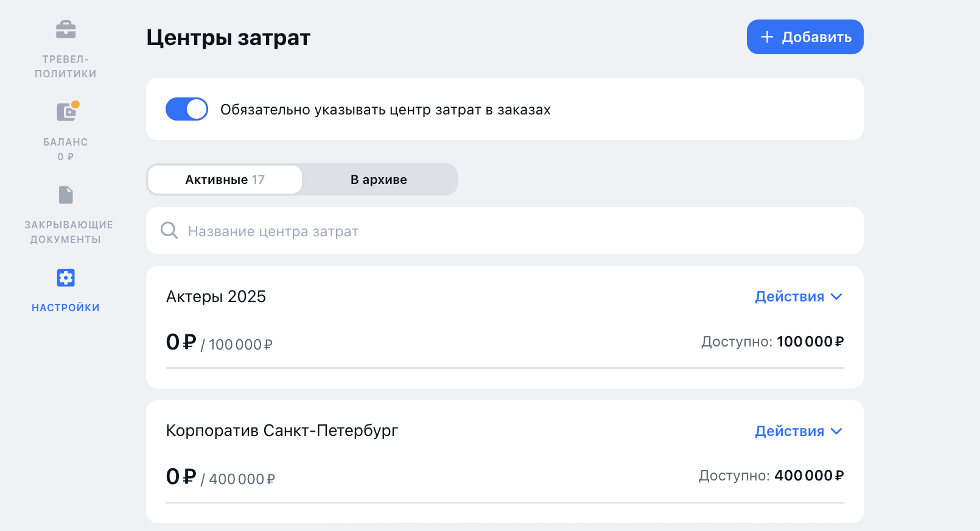Click the balance wallet icon
Screen dimensions: 980x531
click(66, 112)
